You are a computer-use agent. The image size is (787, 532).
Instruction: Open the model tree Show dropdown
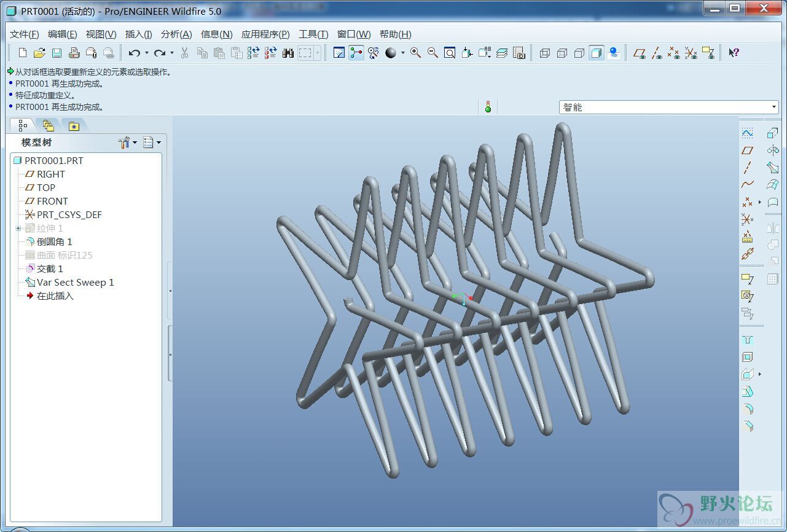pyautogui.click(x=151, y=143)
